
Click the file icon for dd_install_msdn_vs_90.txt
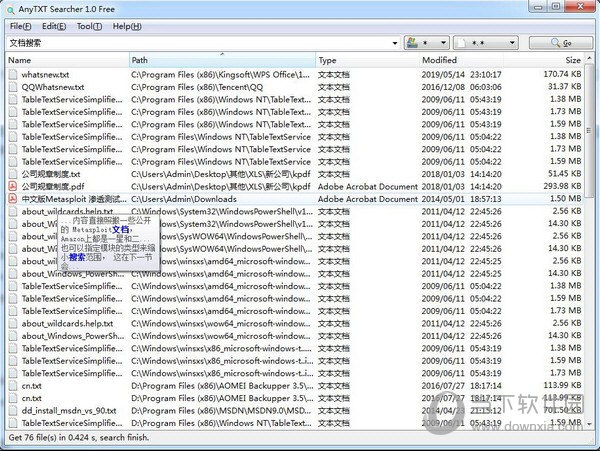coord(13,411)
